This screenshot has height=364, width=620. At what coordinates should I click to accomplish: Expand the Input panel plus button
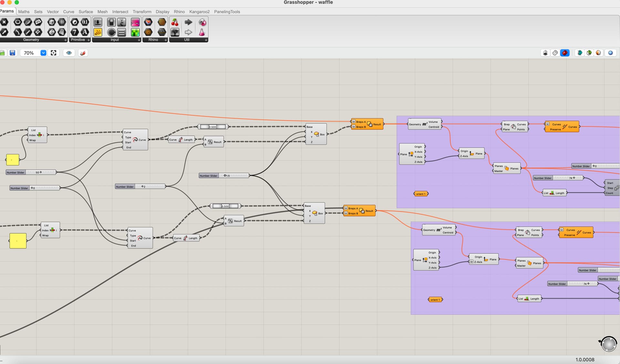[x=139, y=40]
